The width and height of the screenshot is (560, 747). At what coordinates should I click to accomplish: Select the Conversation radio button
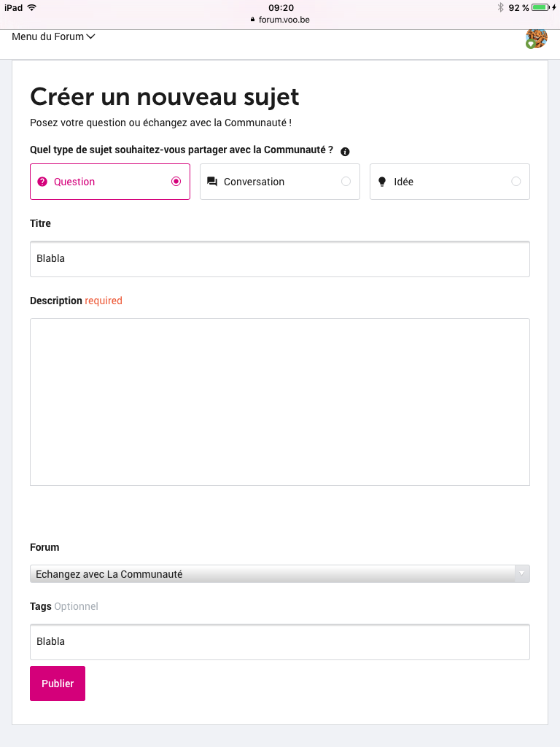[x=346, y=182]
